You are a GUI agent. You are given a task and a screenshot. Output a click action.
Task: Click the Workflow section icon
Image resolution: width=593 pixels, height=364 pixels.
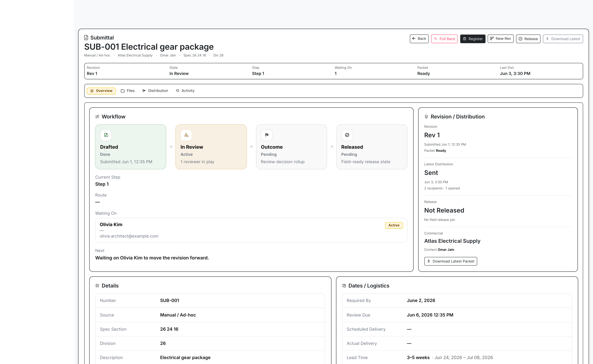tap(97, 117)
